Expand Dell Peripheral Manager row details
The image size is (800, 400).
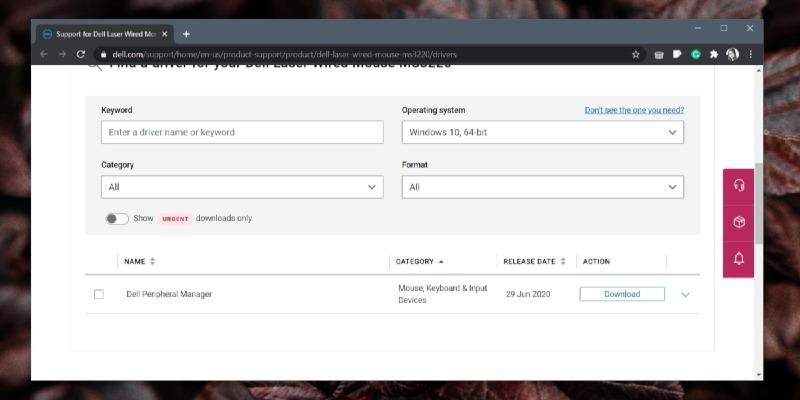point(685,295)
